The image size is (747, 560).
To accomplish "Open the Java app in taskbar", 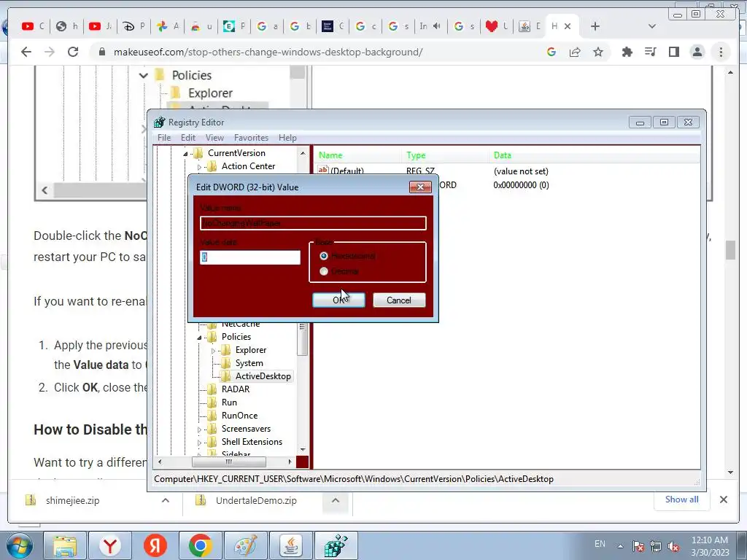I will tap(290, 545).
